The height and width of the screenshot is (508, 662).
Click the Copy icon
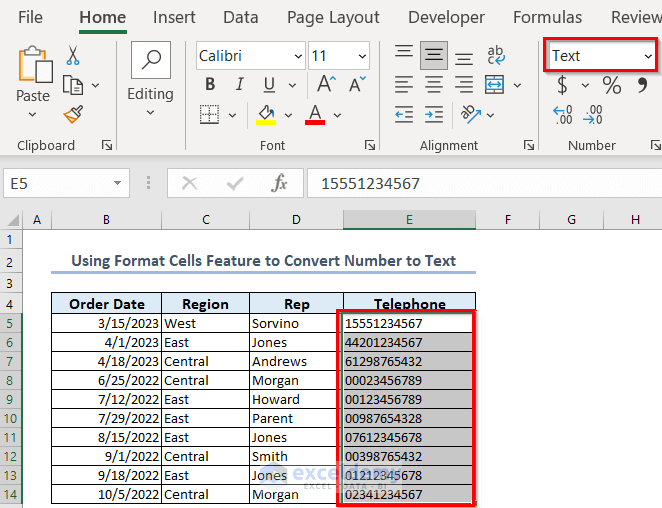pos(73,86)
